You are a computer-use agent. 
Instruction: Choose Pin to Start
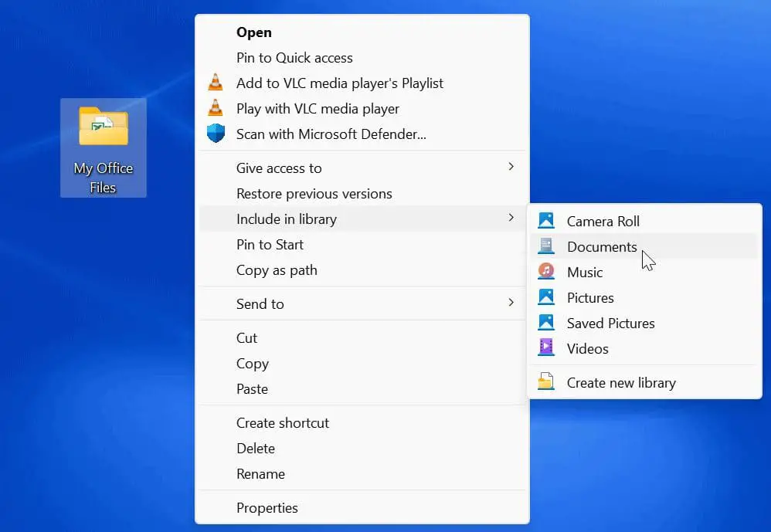[x=362, y=245]
